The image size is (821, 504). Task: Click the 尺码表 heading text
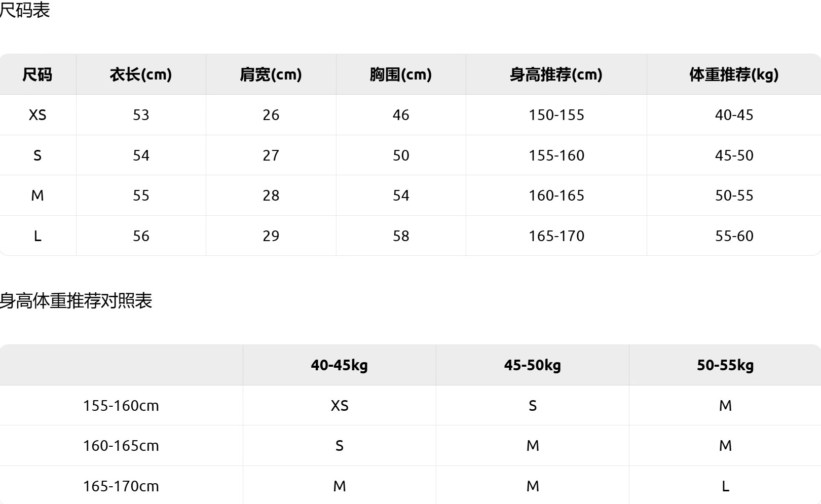(x=25, y=10)
